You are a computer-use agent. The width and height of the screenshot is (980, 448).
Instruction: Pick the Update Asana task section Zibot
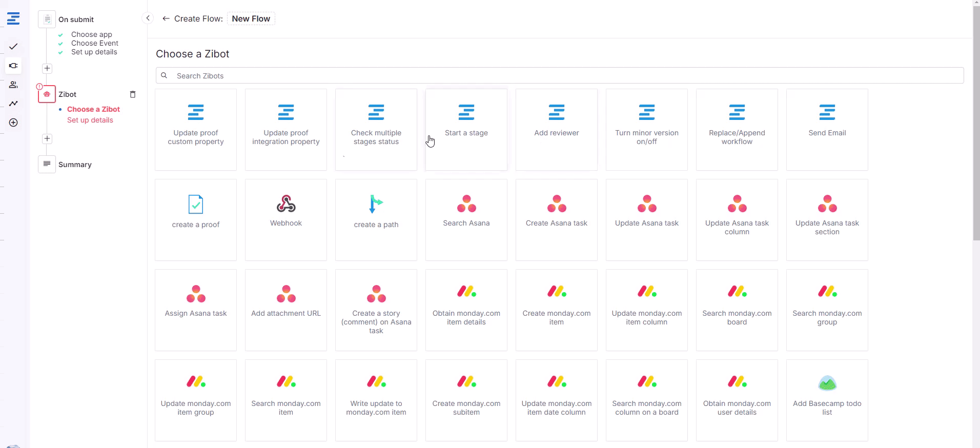tap(827, 220)
